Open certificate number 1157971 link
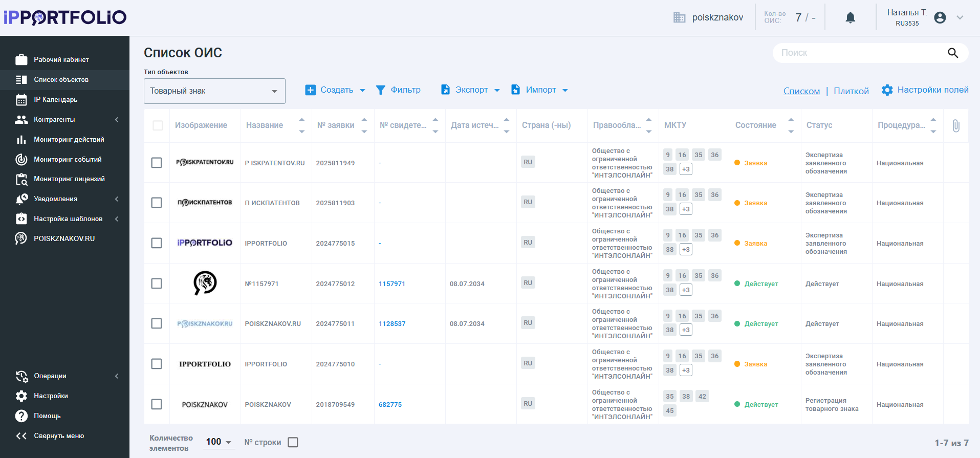This screenshot has height=458, width=980. point(391,284)
